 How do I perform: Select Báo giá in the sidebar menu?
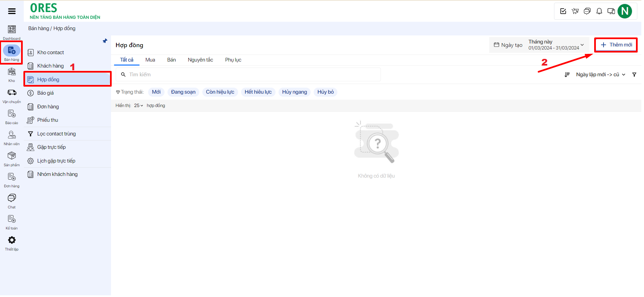pos(45,93)
